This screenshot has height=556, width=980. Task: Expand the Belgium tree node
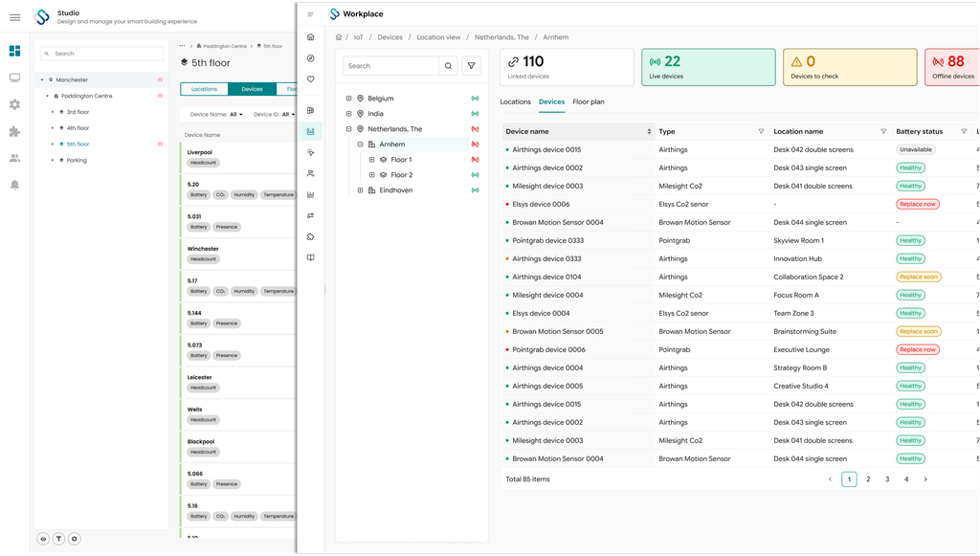tap(348, 98)
